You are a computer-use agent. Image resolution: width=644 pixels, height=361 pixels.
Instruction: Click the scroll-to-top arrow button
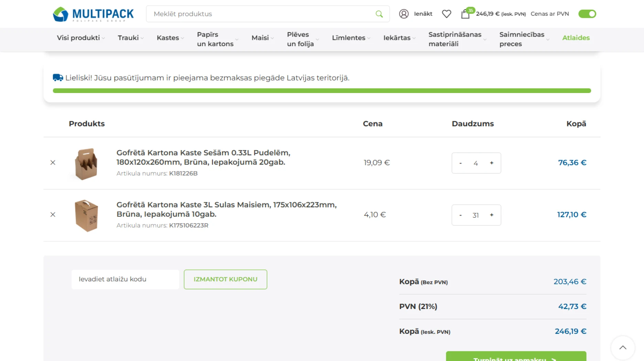coord(623,348)
